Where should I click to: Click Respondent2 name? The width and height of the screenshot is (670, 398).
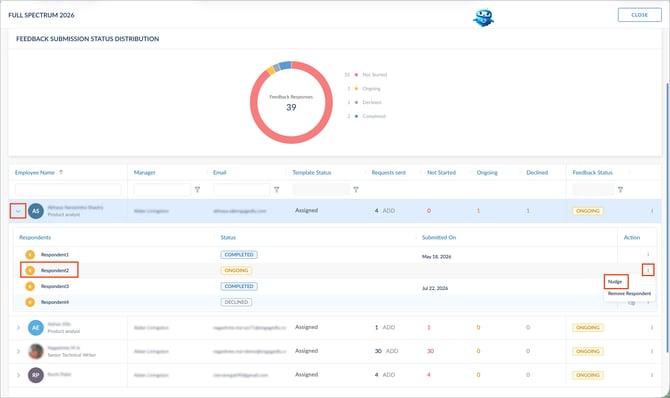point(55,271)
